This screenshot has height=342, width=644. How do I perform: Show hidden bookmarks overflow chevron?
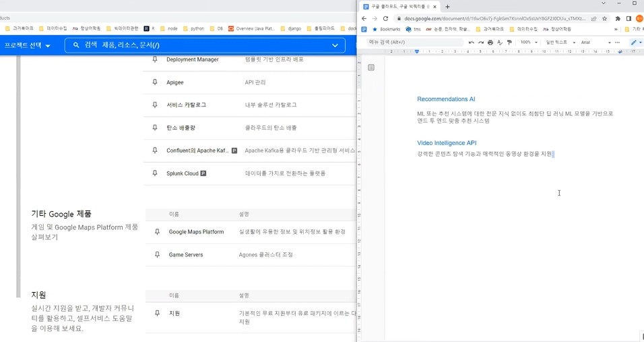tap(616, 29)
